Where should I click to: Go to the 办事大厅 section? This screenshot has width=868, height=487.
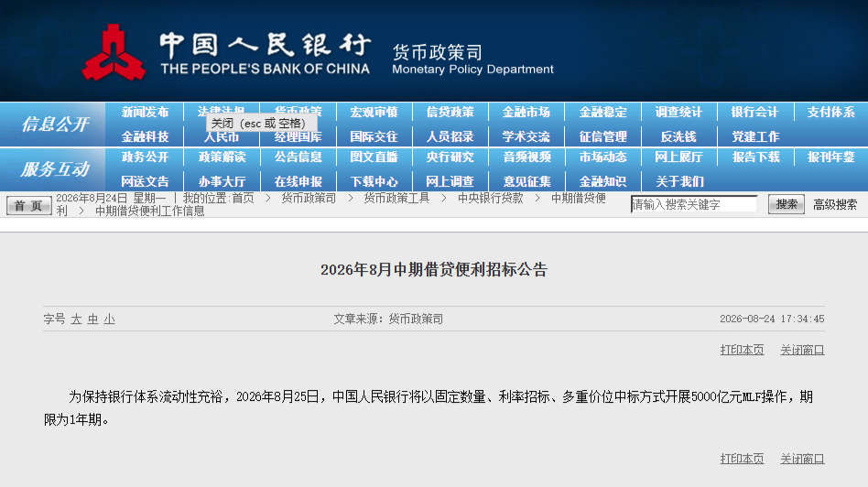coord(222,181)
